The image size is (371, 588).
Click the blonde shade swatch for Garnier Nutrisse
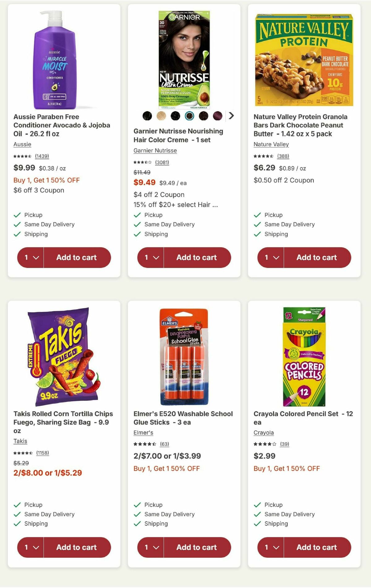[x=161, y=116]
